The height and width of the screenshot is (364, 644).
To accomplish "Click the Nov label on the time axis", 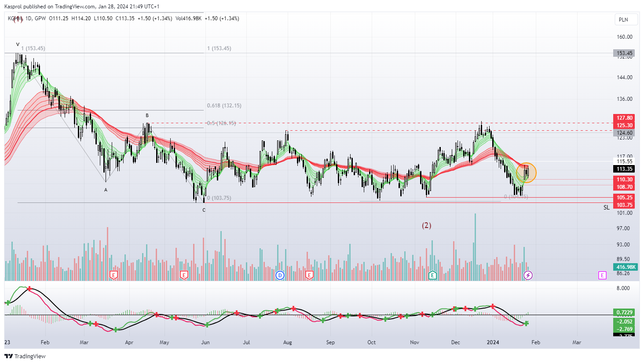I will 414,342.
